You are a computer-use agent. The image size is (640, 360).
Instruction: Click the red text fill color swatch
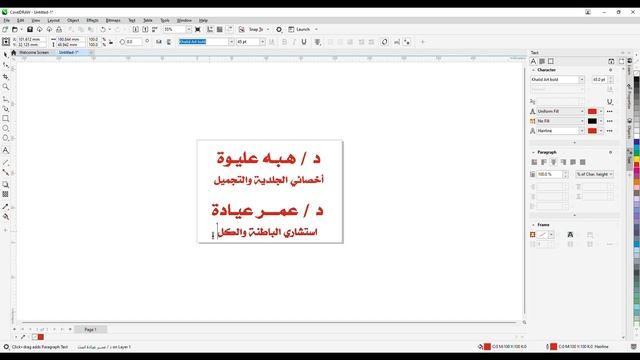592,111
